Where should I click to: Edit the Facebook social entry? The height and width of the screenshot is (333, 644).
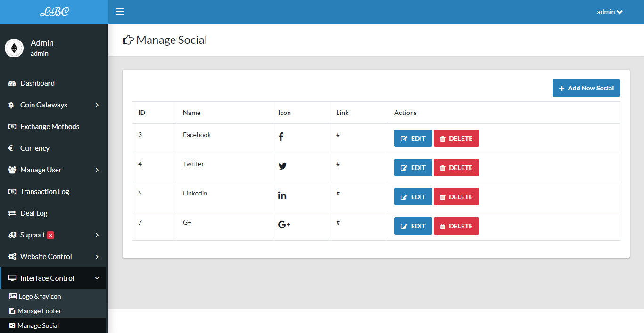413,138
